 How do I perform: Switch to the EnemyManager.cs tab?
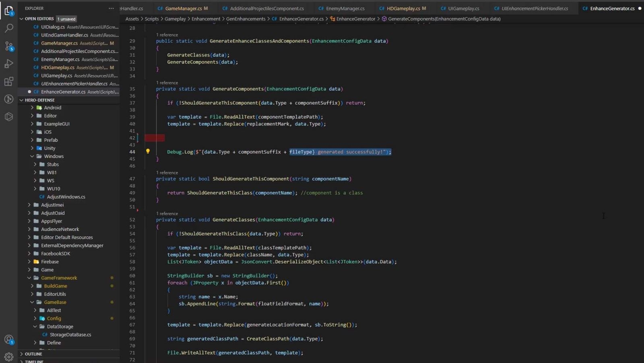tap(345, 8)
